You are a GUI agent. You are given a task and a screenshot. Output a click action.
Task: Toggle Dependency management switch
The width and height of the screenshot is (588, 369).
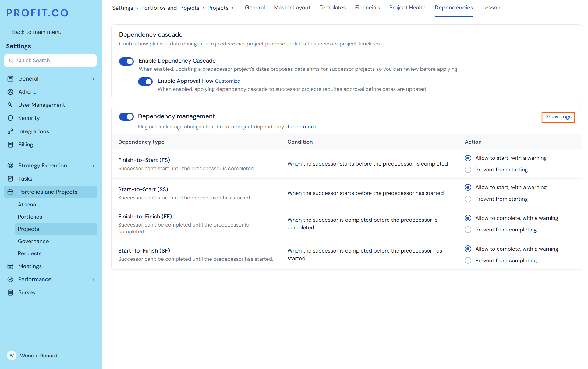pyautogui.click(x=126, y=117)
